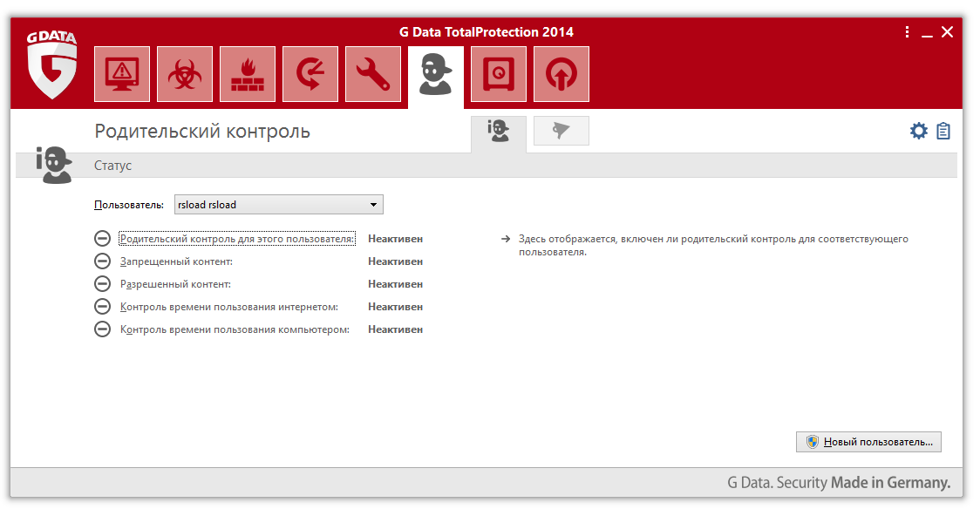This screenshot has width=980, height=509.
Task: Open the user dropdown showing rsload rsload
Action: 279,205
